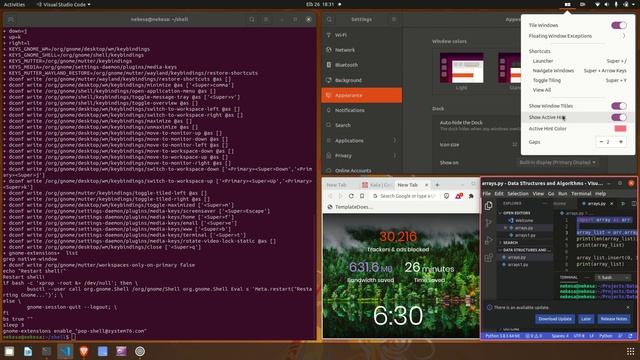The image size is (640, 360).
Task: Click Brave Shields icon in address bar
Action: pyautogui.click(x=447, y=196)
